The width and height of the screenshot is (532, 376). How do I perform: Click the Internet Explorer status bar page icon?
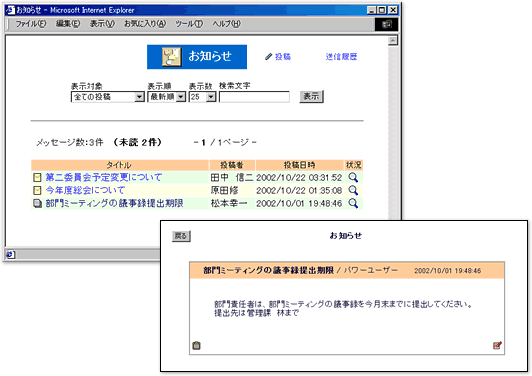11,254
